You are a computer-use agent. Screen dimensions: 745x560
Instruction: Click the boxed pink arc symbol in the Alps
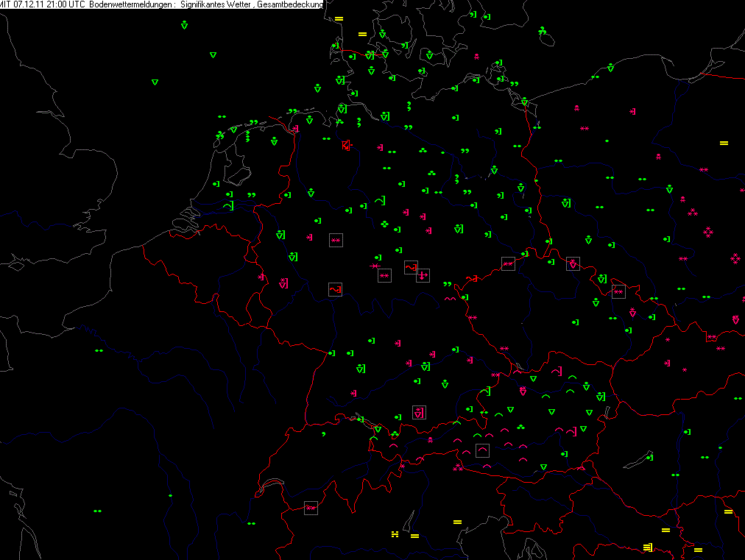(482, 450)
